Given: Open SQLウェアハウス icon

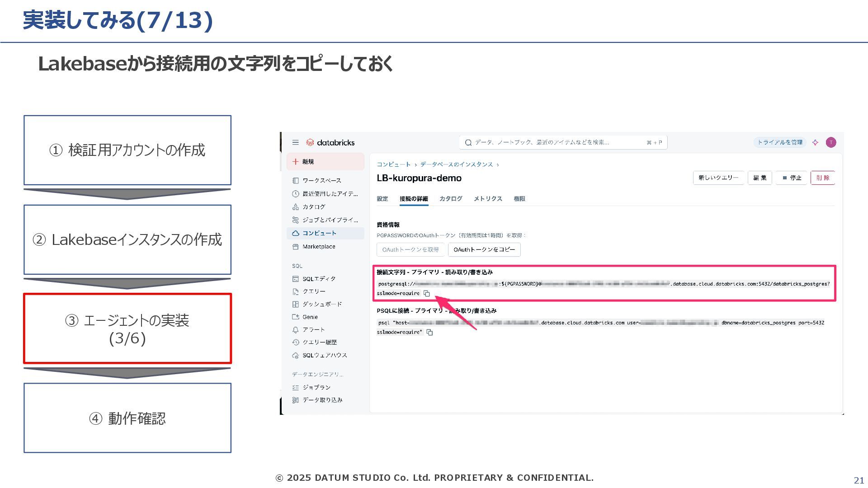Looking at the screenshot, I should [x=295, y=355].
